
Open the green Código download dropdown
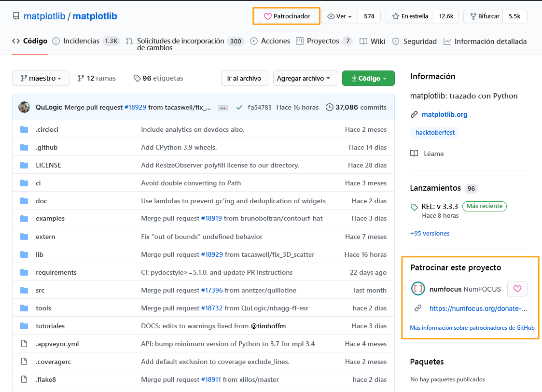coord(368,79)
